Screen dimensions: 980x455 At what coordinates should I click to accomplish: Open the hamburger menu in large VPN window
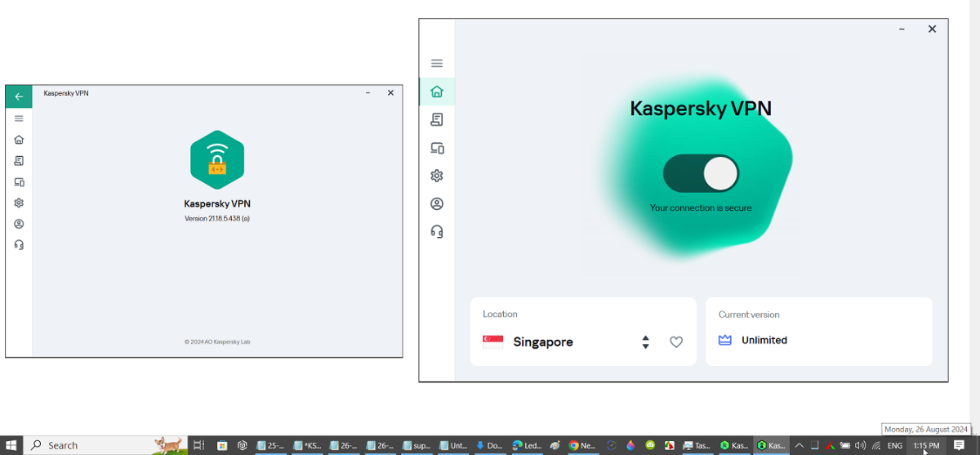point(437,63)
